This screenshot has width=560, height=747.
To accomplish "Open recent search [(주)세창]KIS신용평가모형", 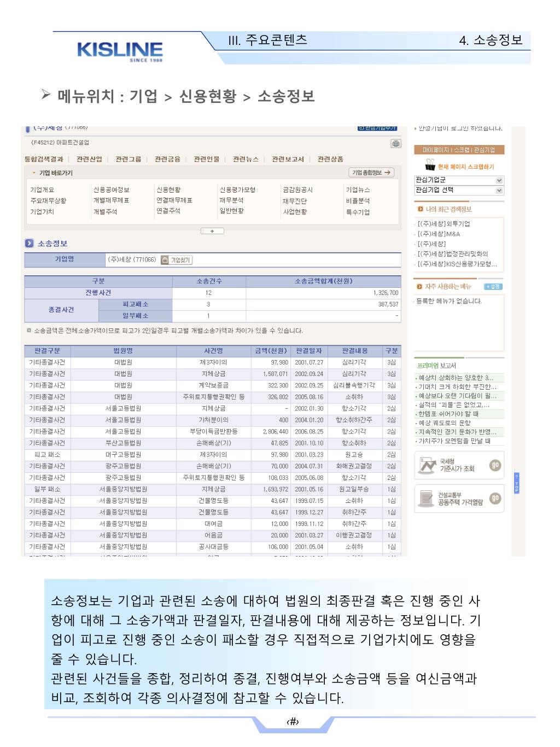I will (x=457, y=264).
